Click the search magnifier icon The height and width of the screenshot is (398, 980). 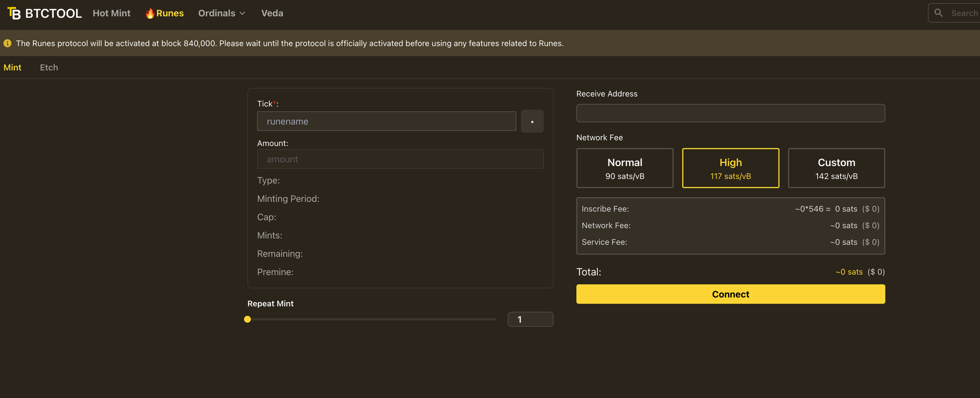(x=938, y=13)
